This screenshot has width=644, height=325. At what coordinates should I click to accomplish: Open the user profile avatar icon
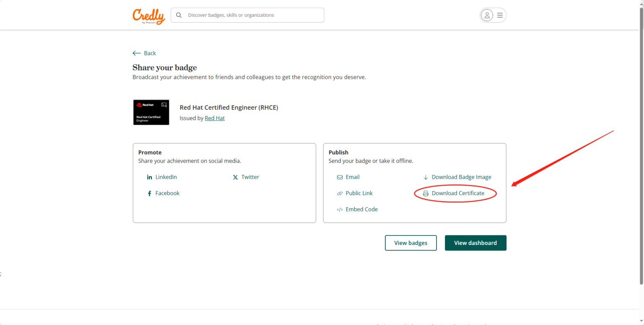487,15
